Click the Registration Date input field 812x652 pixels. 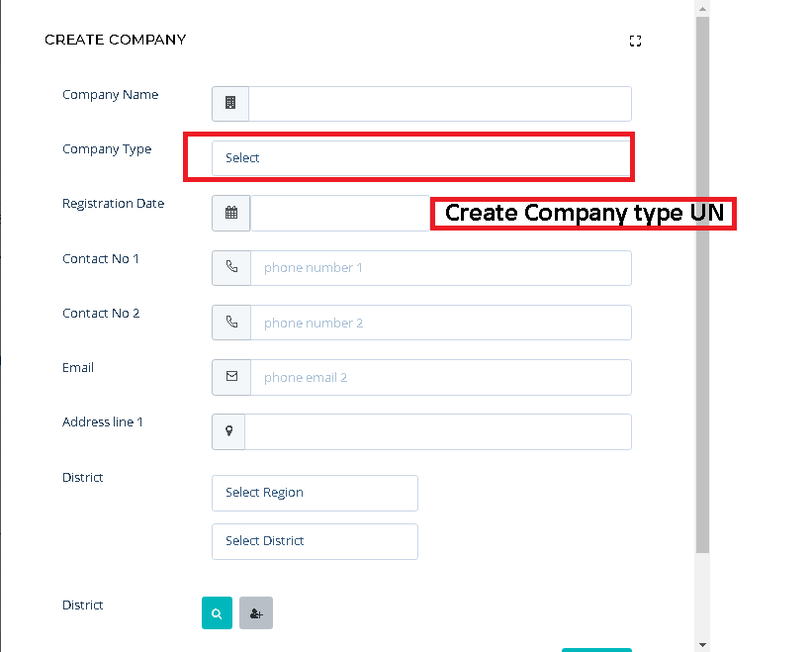point(340,213)
